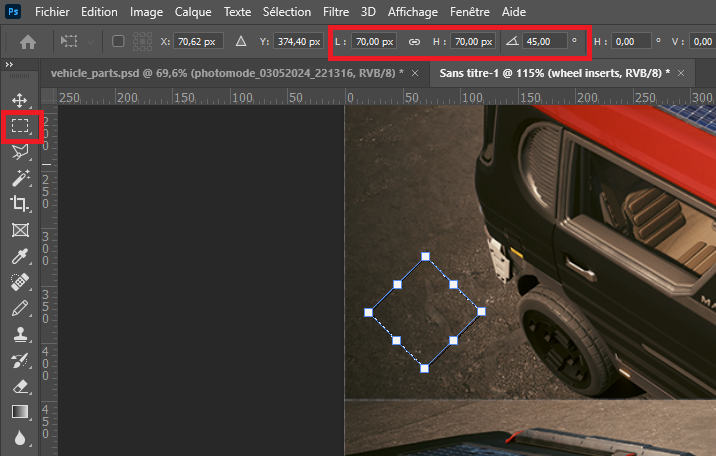This screenshot has height=456, width=716.
Task: Select the Rectangular Marquee tool
Action: (19, 127)
